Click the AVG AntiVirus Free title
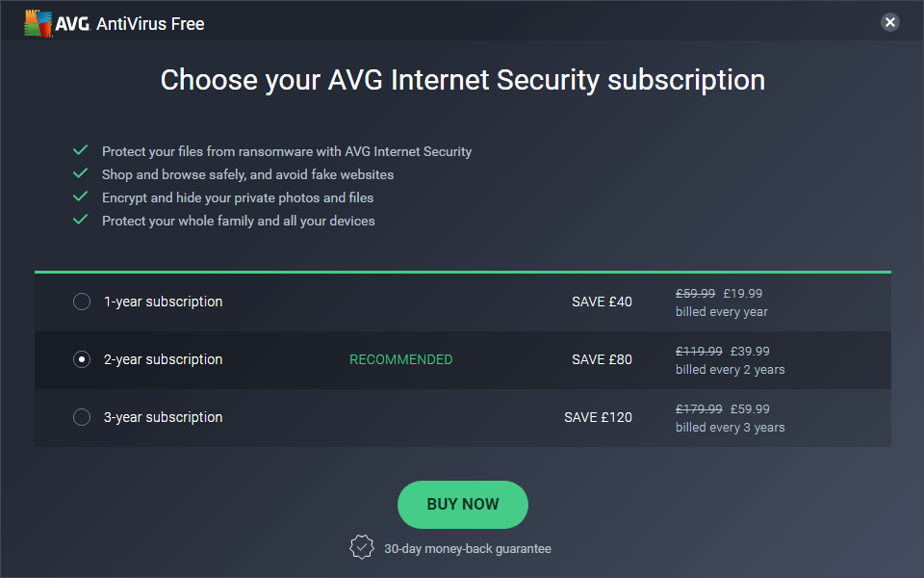The width and height of the screenshot is (924, 578). (150, 23)
